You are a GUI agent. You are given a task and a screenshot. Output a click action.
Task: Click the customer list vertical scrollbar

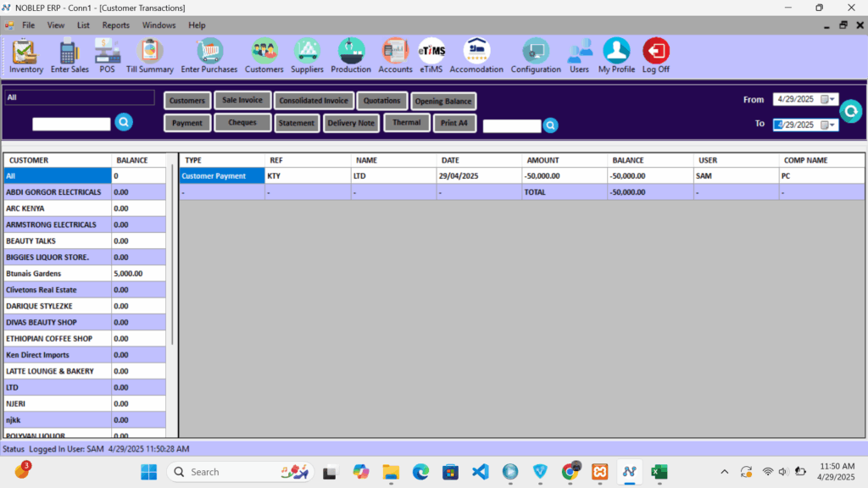click(172, 254)
